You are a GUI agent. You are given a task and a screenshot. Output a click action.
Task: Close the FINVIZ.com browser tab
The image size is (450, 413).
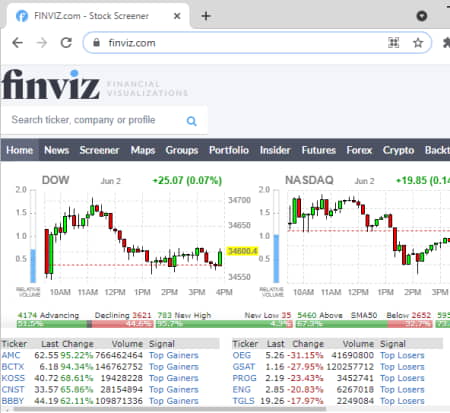pos(177,16)
